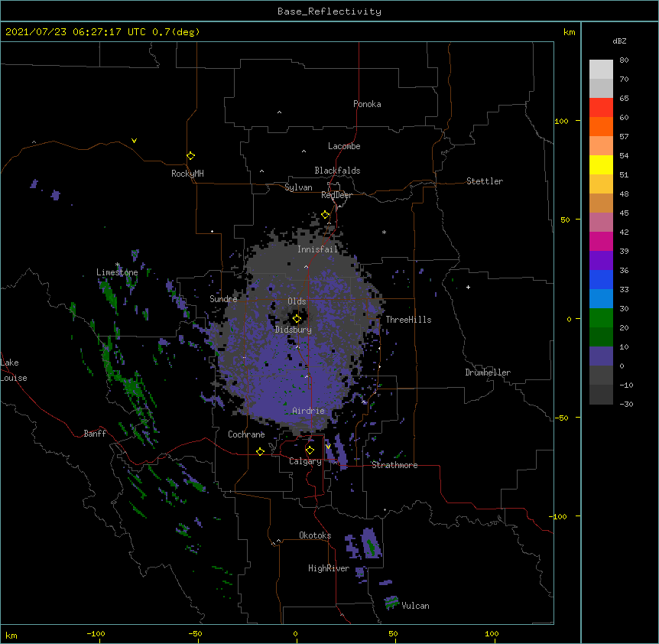Click the Stettler label
Screen dimensions: 659x644
485,181
